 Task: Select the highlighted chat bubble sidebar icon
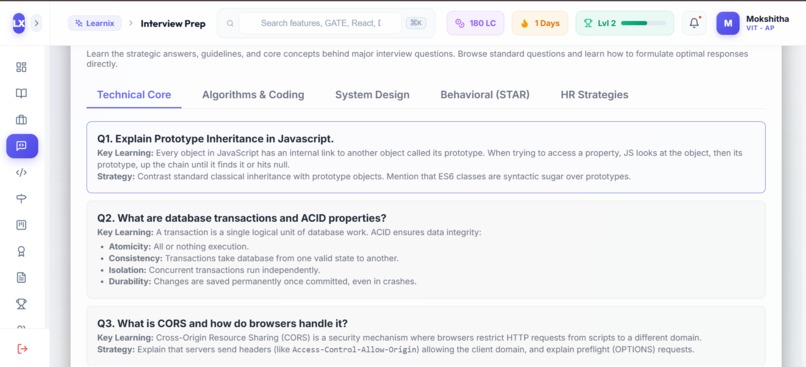(x=22, y=146)
